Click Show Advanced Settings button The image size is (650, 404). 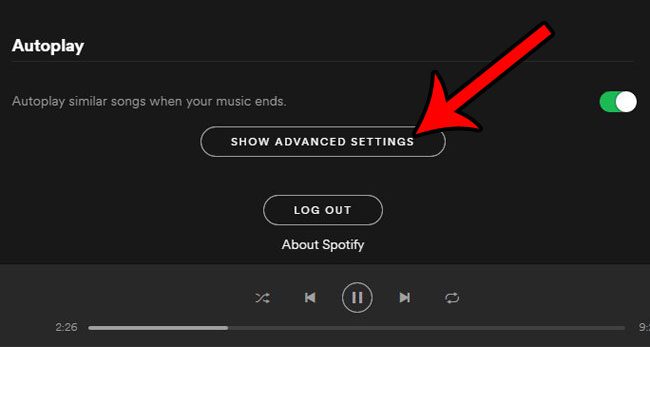(x=323, y=142)
